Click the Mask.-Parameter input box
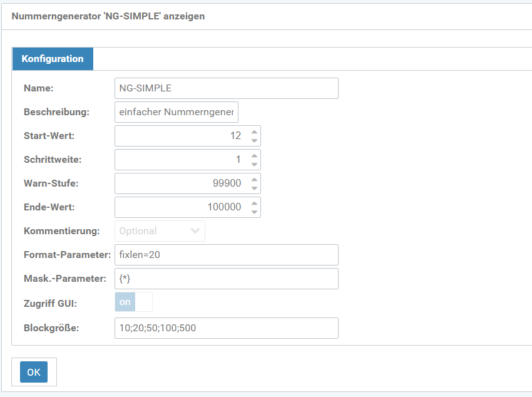This screenshot has height=397, width=532. coord(226,279)
